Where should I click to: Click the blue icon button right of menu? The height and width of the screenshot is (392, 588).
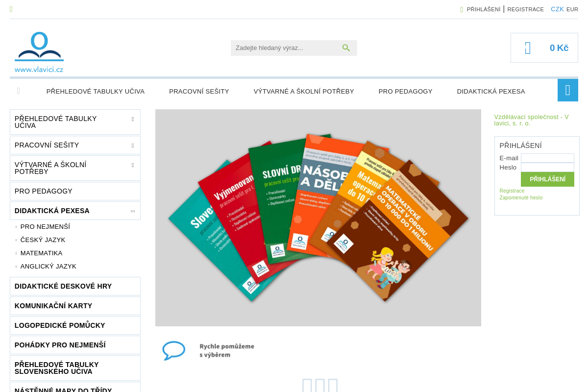point(567,91)
